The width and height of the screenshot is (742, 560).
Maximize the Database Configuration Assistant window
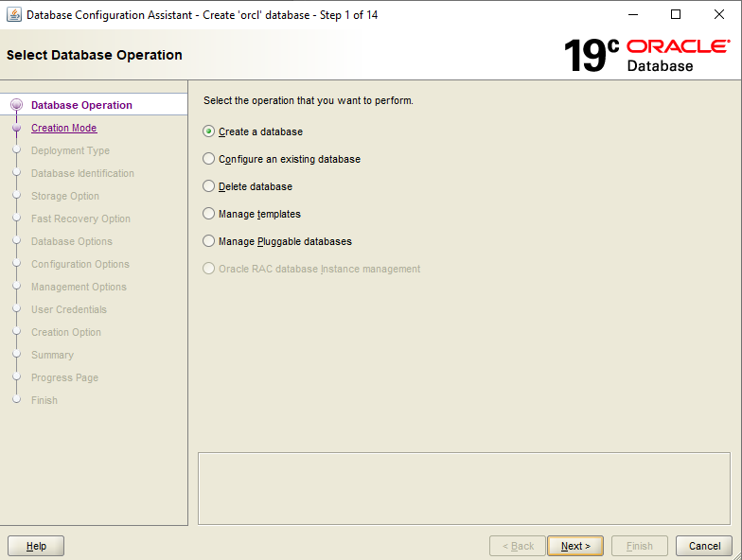[676, 15]
